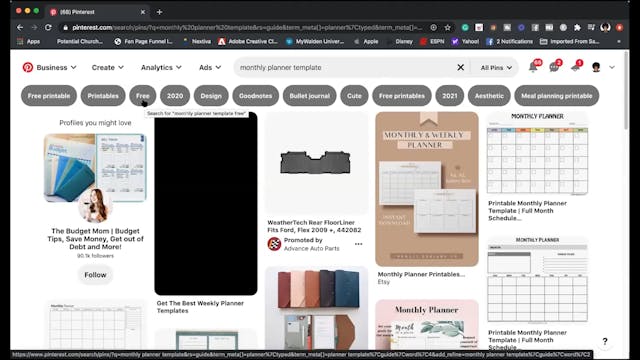The width and height of the screenshot is (640, 360).
Task: Filter search by Free printables chip
Action: point(402,96)
